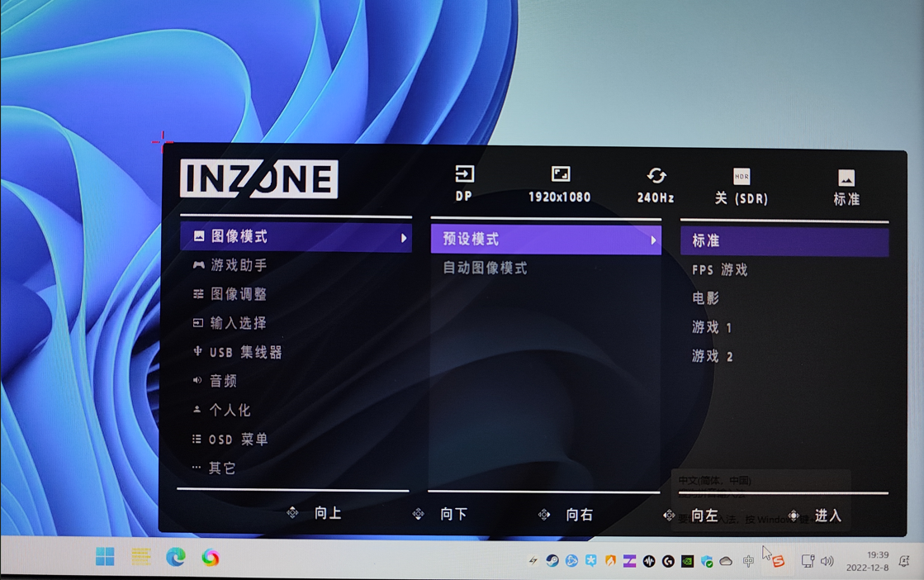The height and width of the screenshot is (580, 924).
Task: Open the OneDrive cloud tray icon
Action: (726, 562)
